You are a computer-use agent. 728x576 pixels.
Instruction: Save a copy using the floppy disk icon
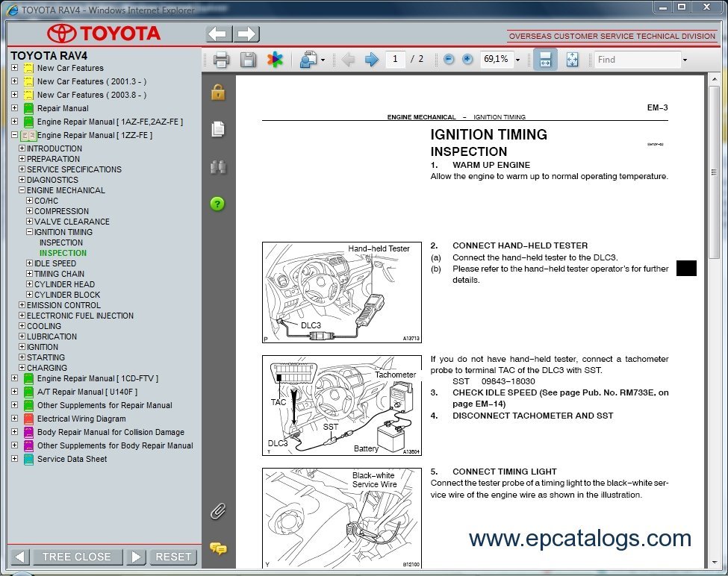pyautogui.click(x=248, y=60)
